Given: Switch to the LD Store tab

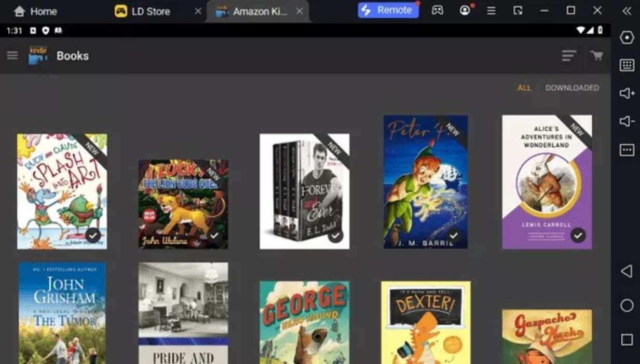Looking at the screenshot, I should coord(151,11).
